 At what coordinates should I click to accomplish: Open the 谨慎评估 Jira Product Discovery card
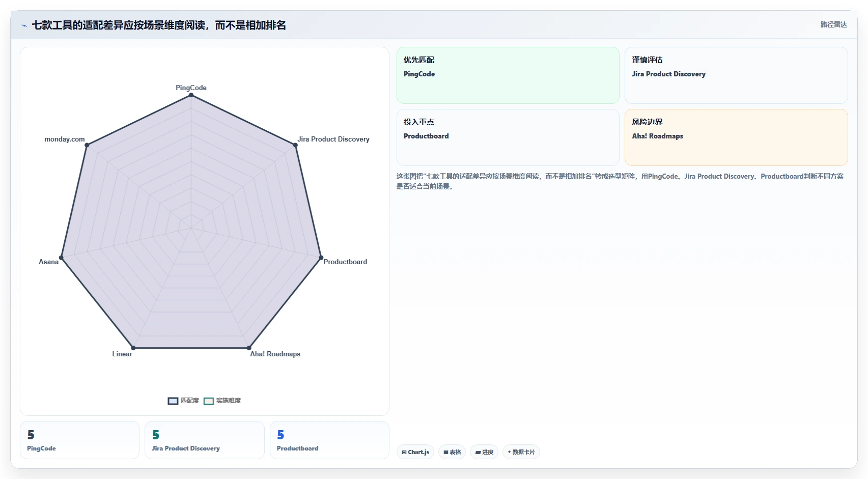click(736, 75)
